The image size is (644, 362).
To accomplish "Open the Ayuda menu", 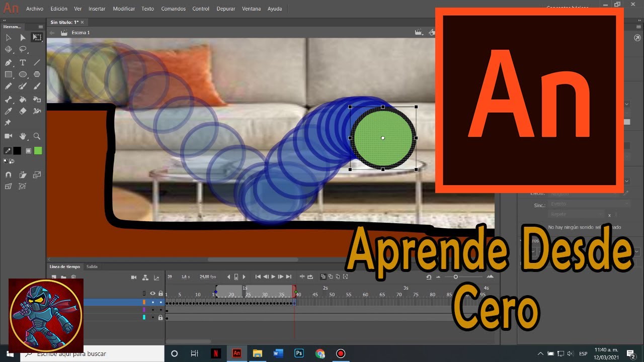I will click(275, 9).
